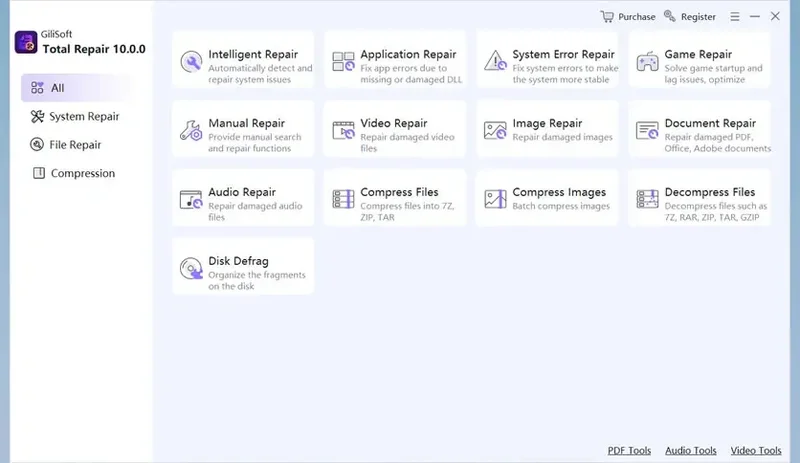
Task: Open Image Repair card title
Action: (x=547, y=123)
